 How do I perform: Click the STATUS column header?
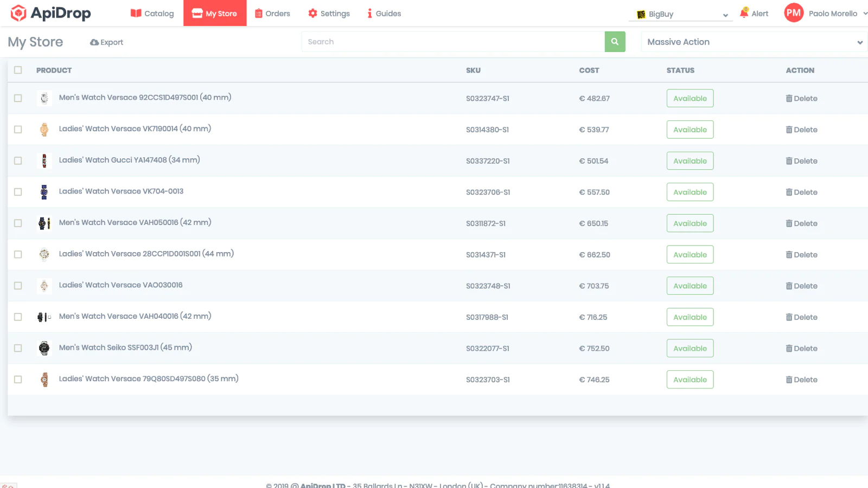pyautogui.click(x=680, y=70)
